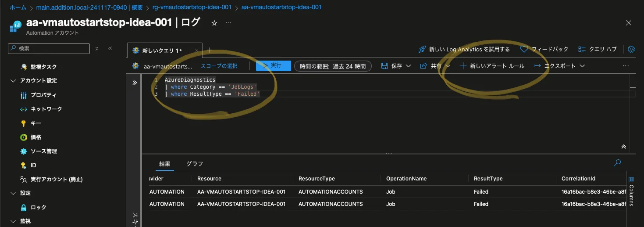Image resolution: width=644 pixels, height=227 pixels.
Task: Open aa-vmautostartstop-idea-001 breadcrumb
Action: 281,7
